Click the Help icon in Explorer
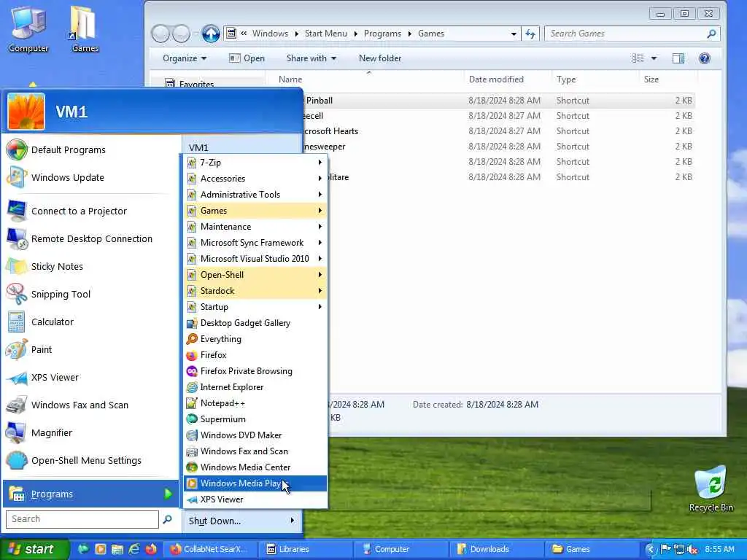The width and height of the screenshot is (747, 560). (x=704, y=58)
